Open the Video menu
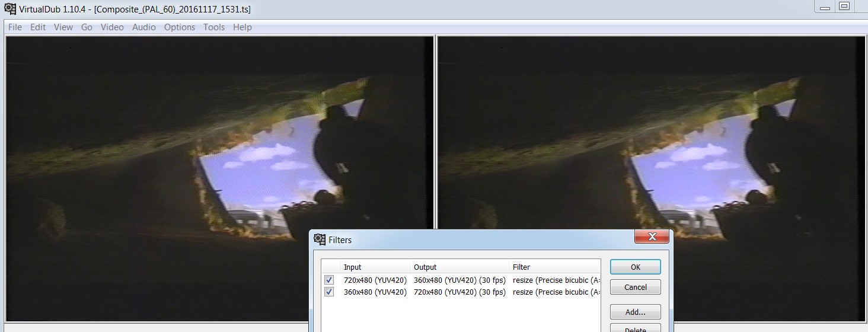This screenshot has width=868, height=332. point(112,27)
